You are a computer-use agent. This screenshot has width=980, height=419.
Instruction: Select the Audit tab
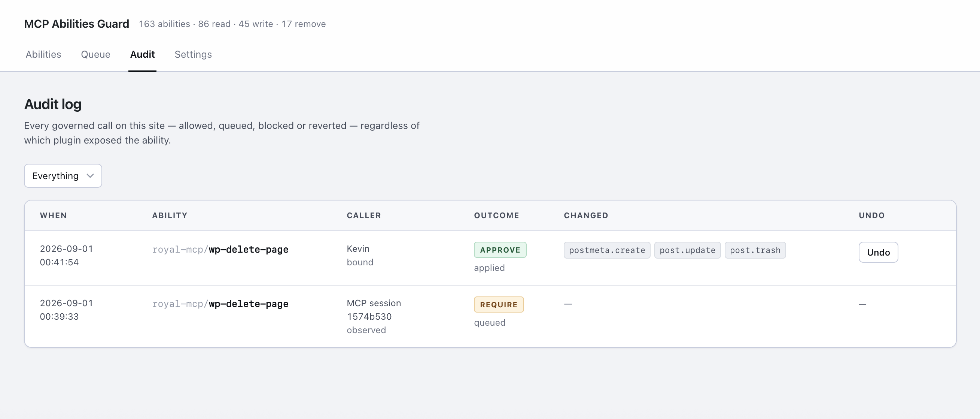point(142,54)
